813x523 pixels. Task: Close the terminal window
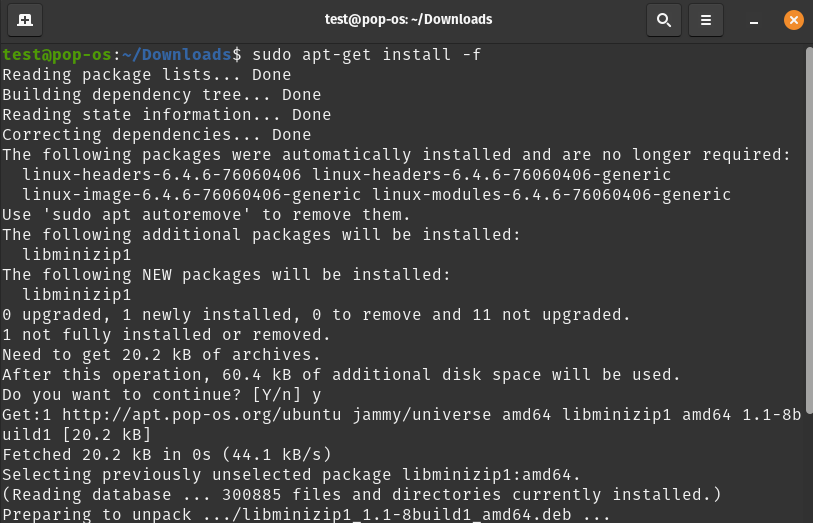(793, 20)
